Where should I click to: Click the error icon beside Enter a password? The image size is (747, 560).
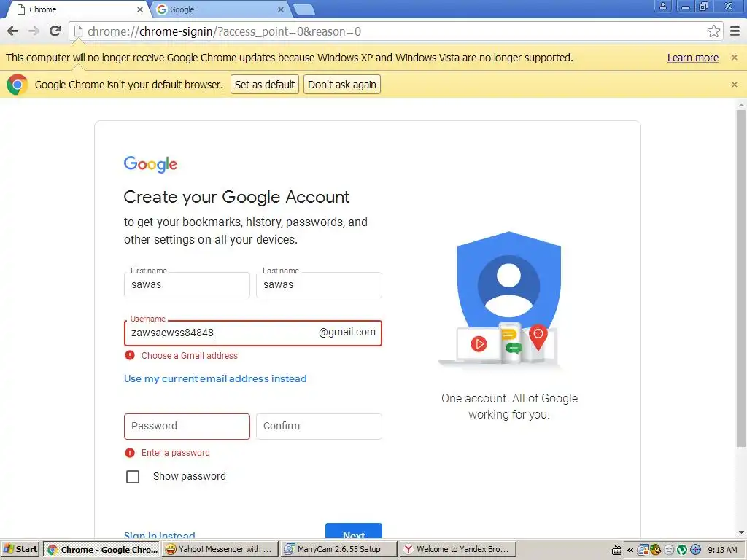[130, 452]
